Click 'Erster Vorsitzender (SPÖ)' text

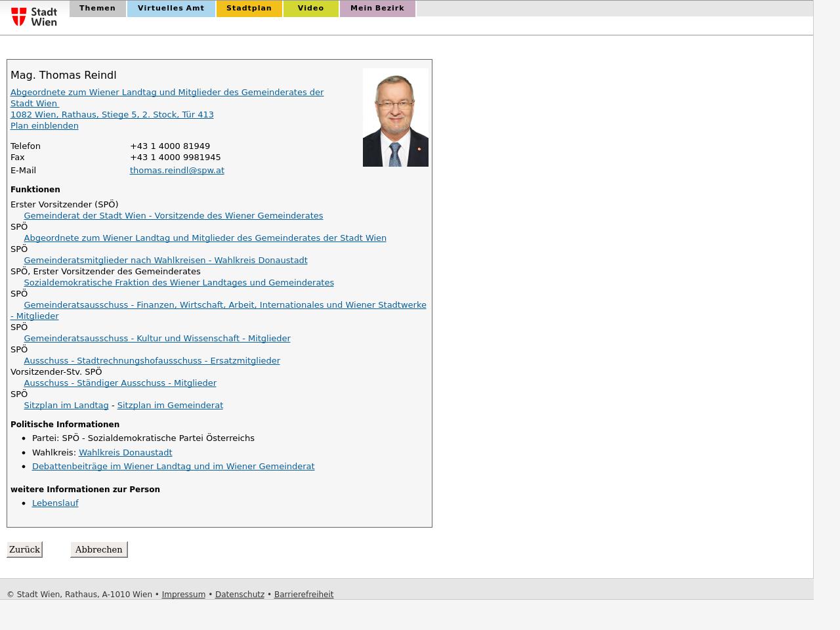pyautogui.click(x=64, y=204)
